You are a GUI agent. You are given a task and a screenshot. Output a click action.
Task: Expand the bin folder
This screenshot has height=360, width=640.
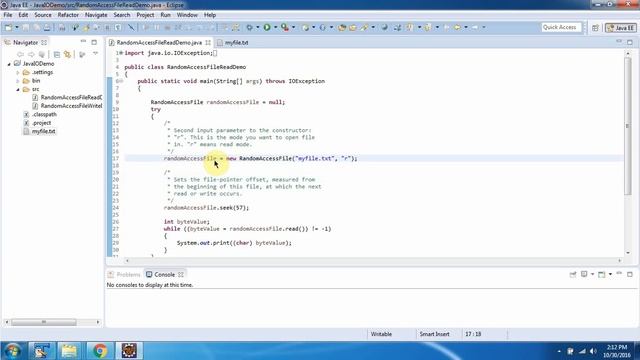(18, 81)
